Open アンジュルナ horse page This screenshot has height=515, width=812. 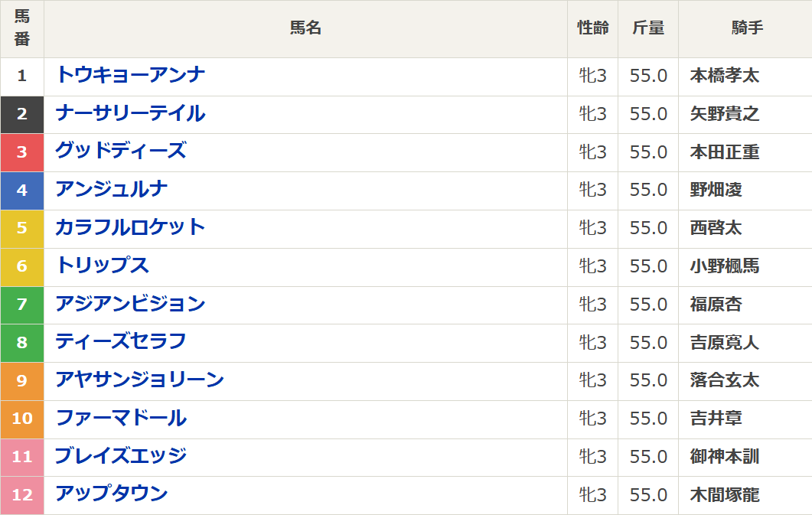click(x=111, y=189)
